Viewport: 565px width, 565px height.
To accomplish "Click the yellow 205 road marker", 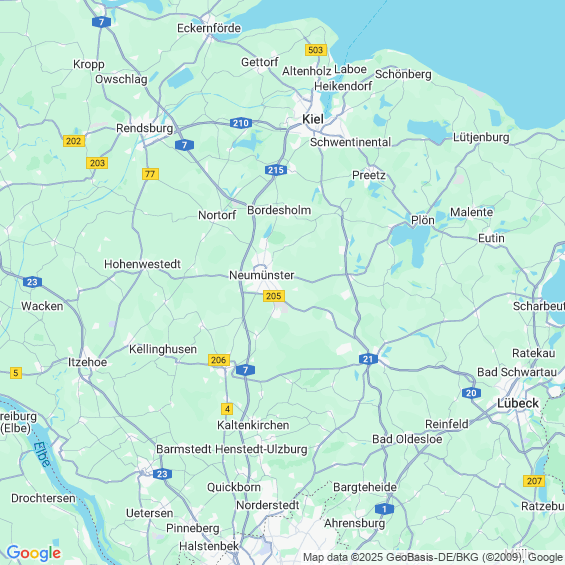I will coord(273,296).
